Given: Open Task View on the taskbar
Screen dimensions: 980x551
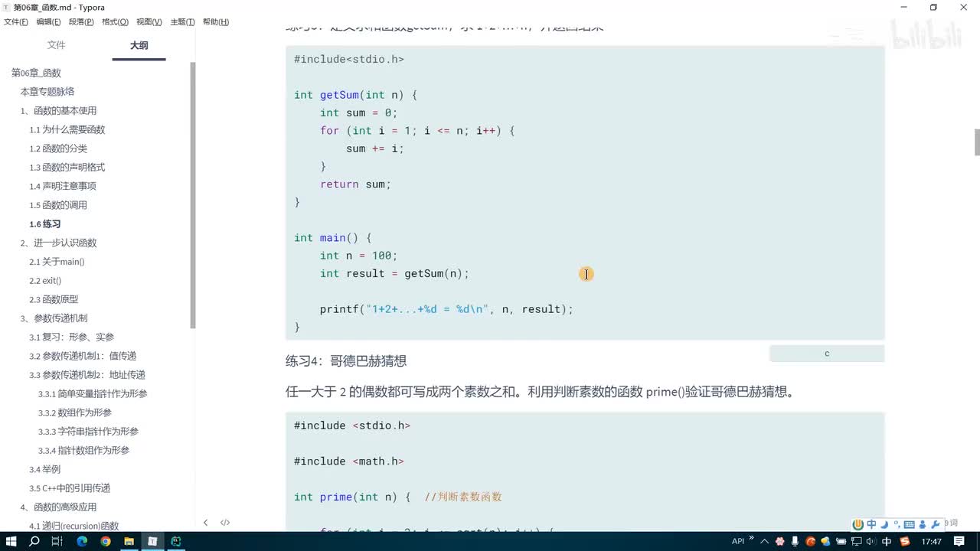Looking at the screenshot, I should click(57, 541).
